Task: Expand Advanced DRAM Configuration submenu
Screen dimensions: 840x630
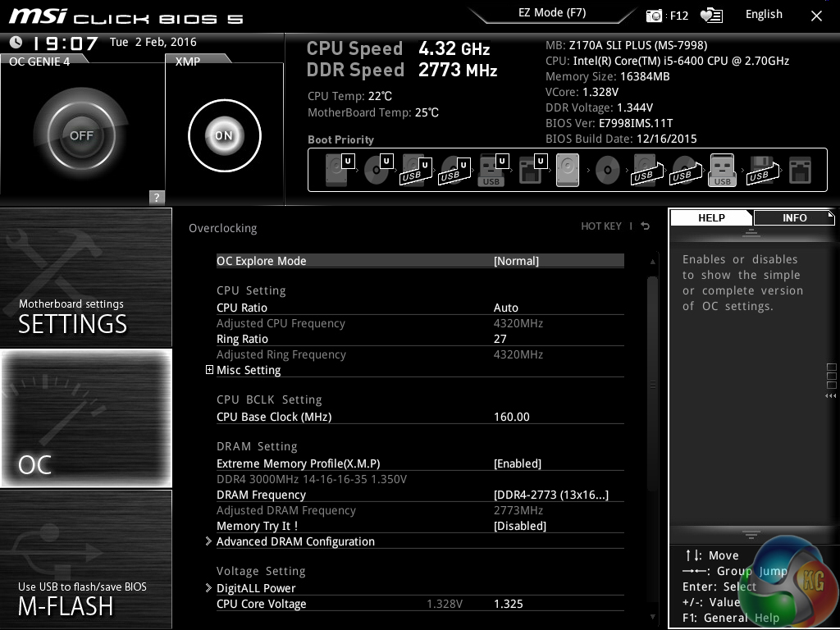Action: pos(295,541)
